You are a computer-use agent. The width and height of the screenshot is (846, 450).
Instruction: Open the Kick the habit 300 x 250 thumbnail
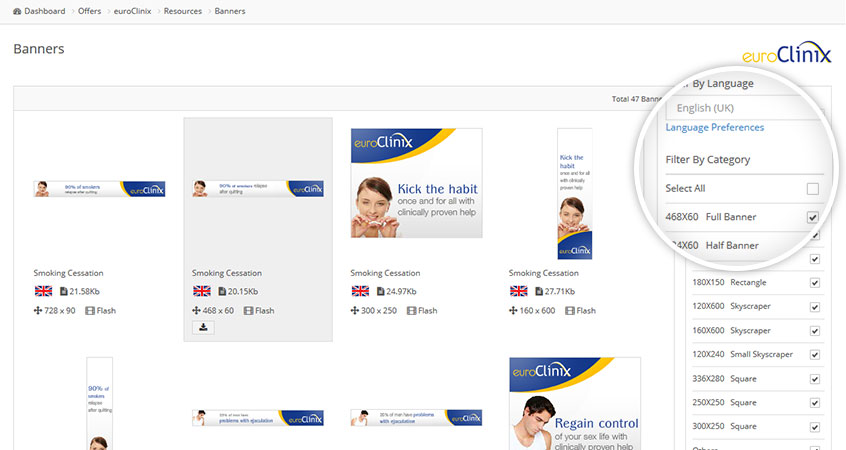417,183
